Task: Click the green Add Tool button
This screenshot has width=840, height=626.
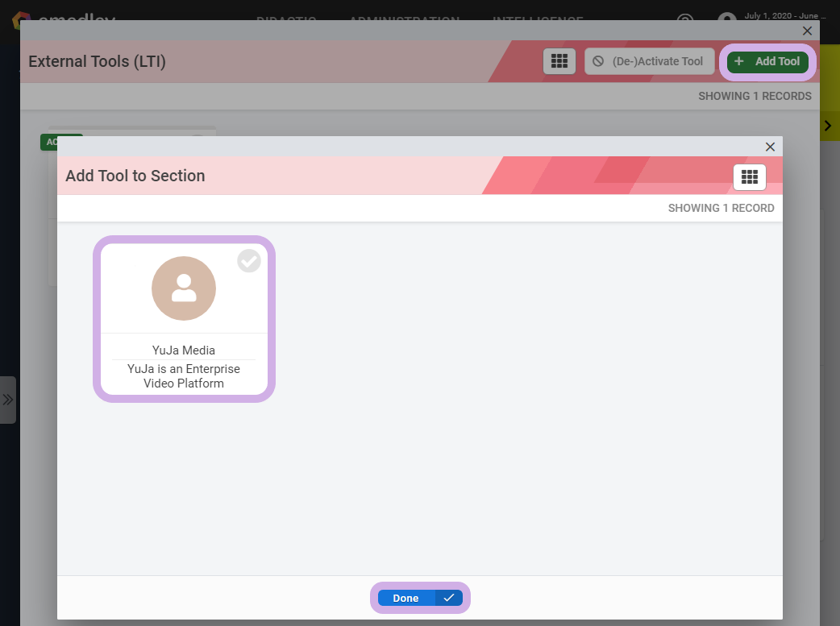Action: (767, 61)
